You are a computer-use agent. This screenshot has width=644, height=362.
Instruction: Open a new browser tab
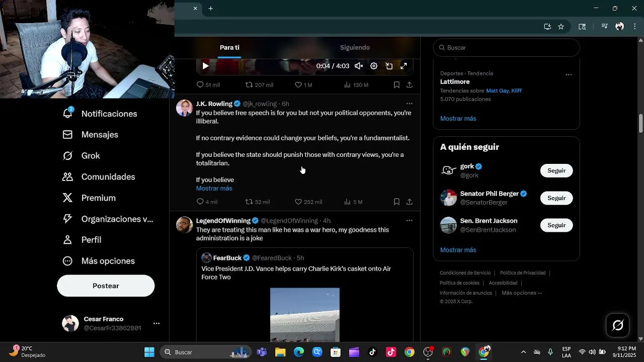pyautogui.click(x=211, y=9)
